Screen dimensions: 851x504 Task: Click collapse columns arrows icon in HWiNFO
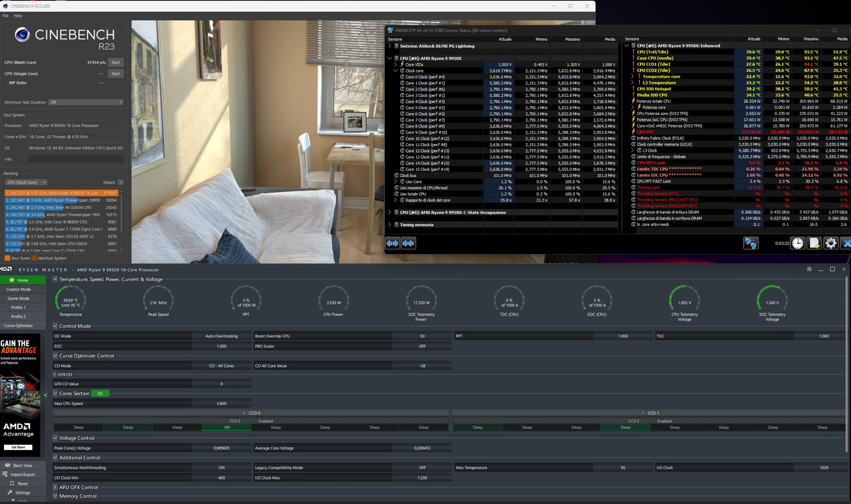pos(408,243)
